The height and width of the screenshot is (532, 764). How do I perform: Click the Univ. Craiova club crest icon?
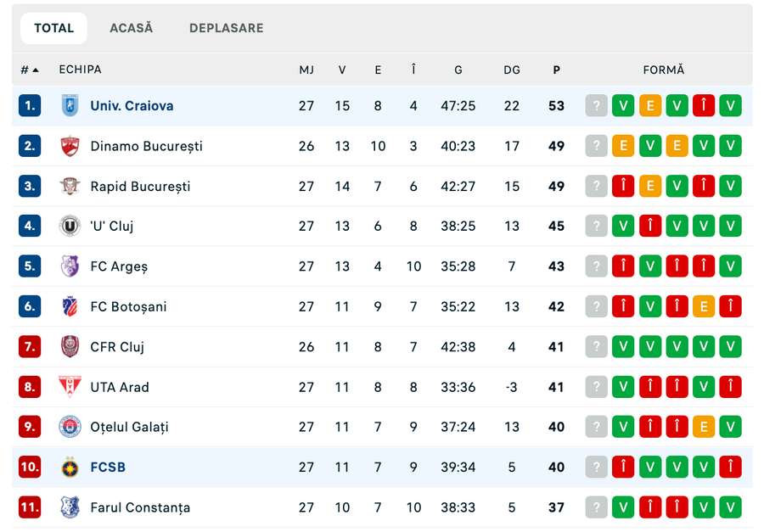tap(70, 106)
